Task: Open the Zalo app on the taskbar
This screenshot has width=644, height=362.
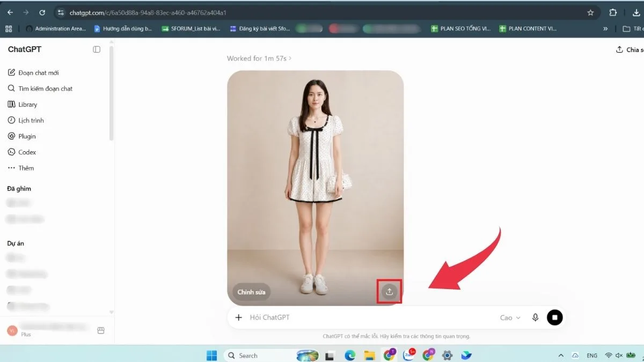Action: [409, 355]
